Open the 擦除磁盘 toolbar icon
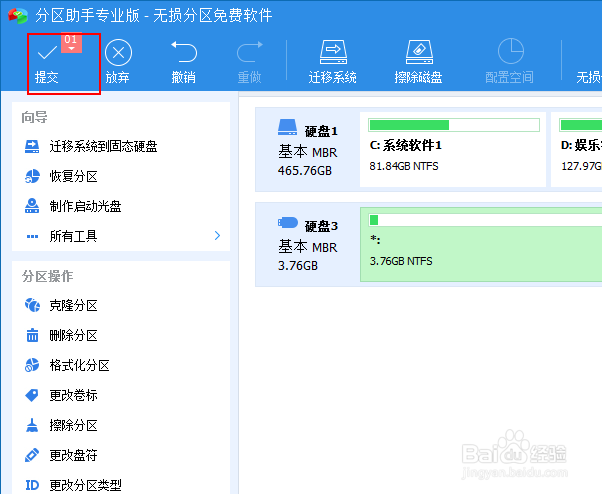The width and height of the screenshot is (602, 494). [x=419, y=51]
